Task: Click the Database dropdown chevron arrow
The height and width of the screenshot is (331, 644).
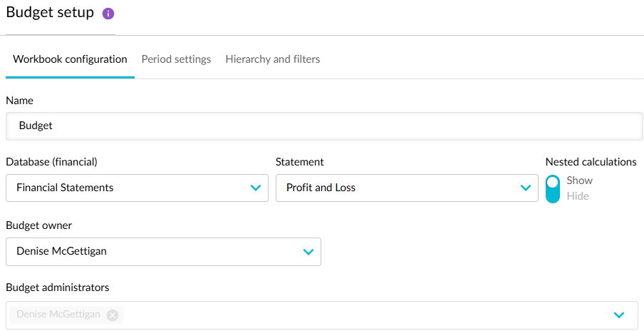Action: 256,188
